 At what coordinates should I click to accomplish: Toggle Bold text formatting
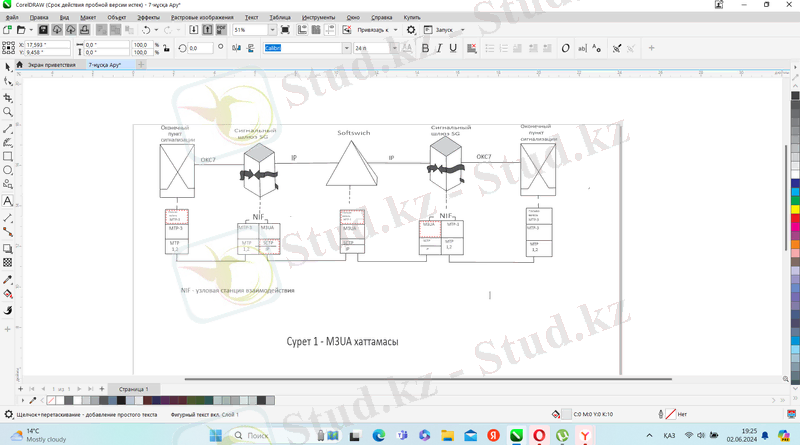point(425,48)
